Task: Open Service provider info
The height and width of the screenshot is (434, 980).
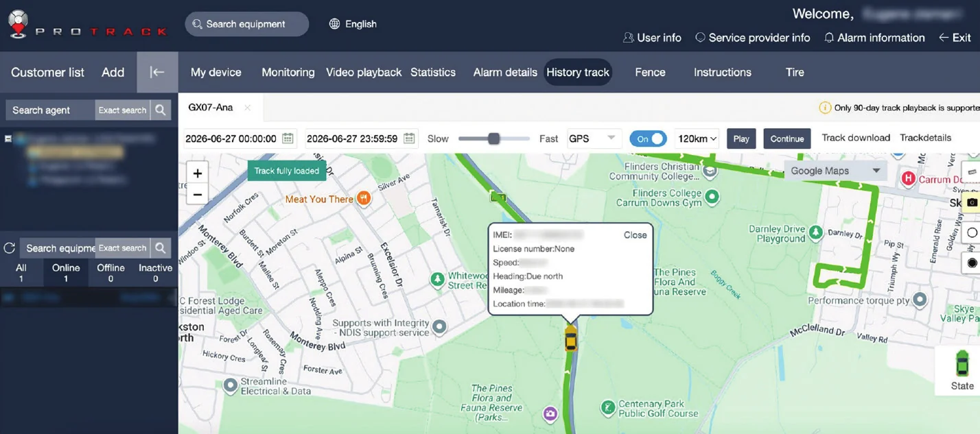Action: [753, 38]
